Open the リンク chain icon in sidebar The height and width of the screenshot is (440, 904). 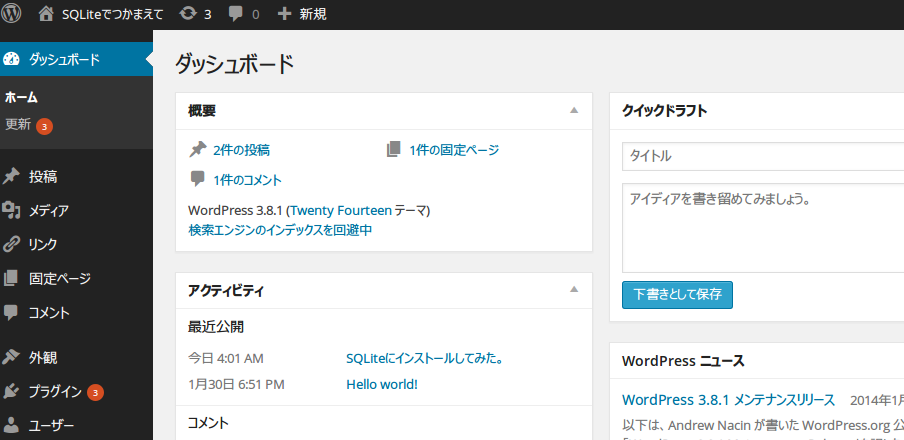[x=12, y=243]
